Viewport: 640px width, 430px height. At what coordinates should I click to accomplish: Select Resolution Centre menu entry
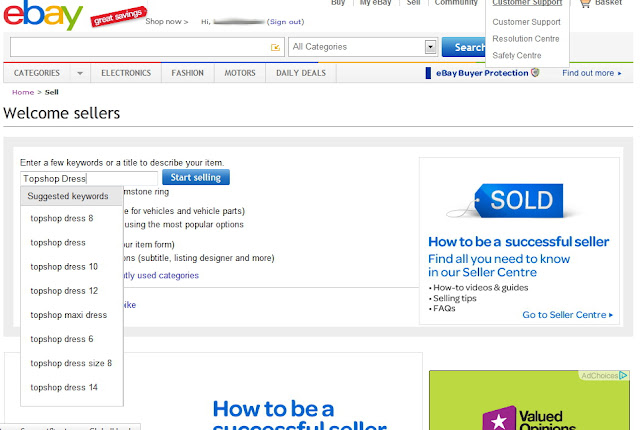[x=526, y=39]
